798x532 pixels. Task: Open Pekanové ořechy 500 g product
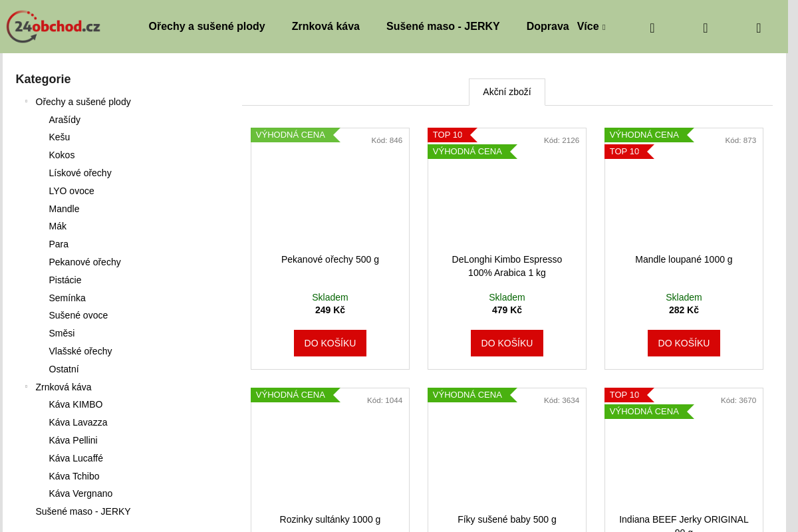coord(330,259)
